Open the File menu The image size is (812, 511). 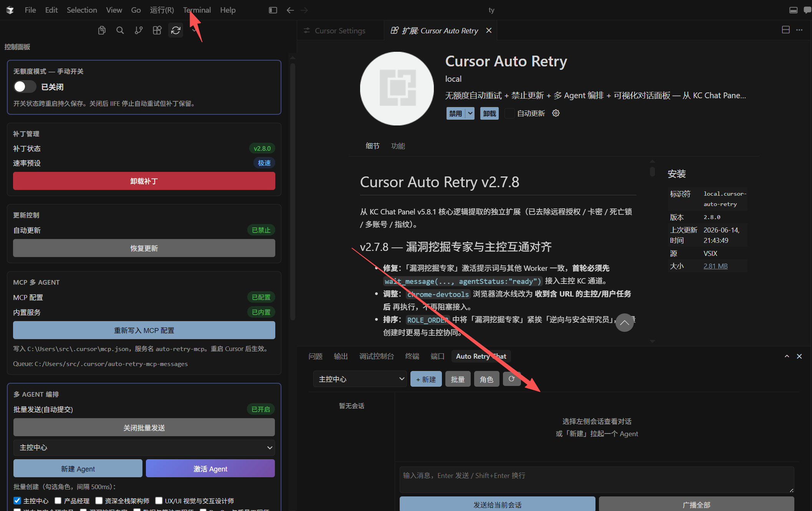pos(30,10)
